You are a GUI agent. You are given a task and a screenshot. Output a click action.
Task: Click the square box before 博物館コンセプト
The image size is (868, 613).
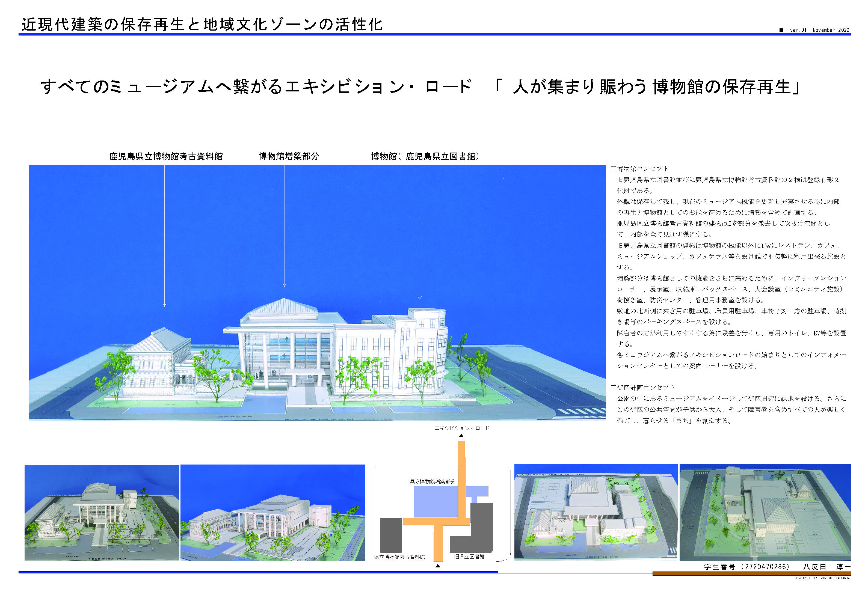[x=613, y=169]
